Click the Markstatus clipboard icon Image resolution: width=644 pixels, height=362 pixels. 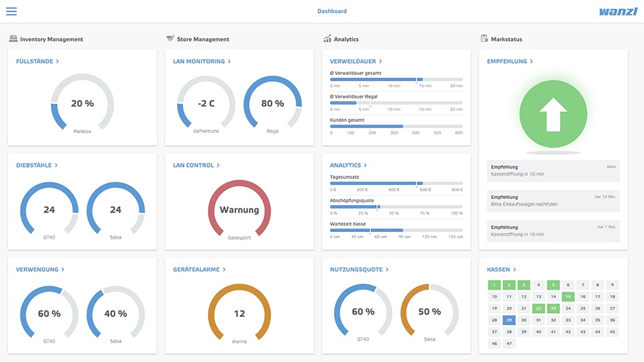click(484, 38)
